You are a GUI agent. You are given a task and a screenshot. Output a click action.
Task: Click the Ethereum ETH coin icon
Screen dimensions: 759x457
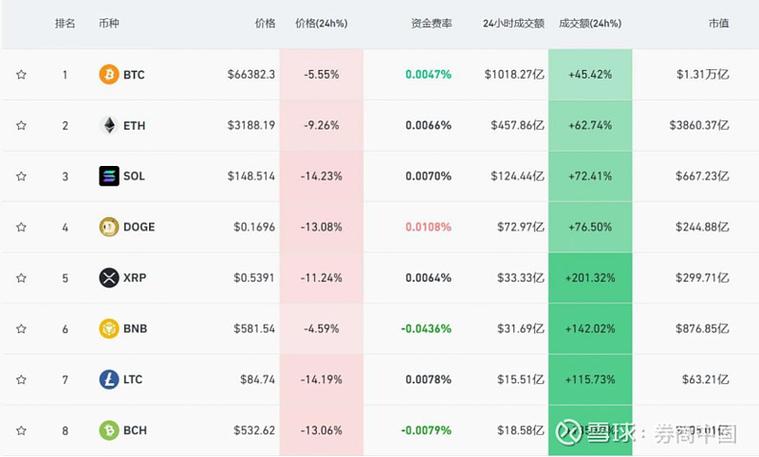coord(109,125)
